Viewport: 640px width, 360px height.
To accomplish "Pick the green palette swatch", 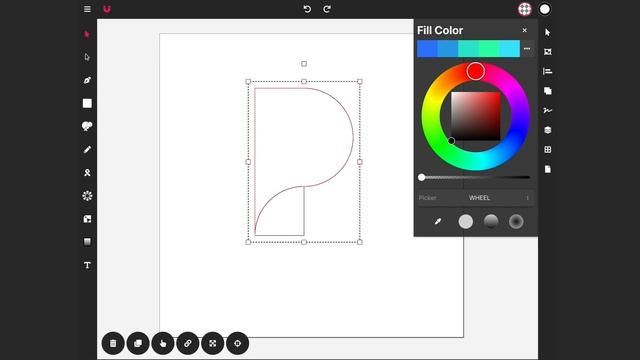I will (489, 49).
